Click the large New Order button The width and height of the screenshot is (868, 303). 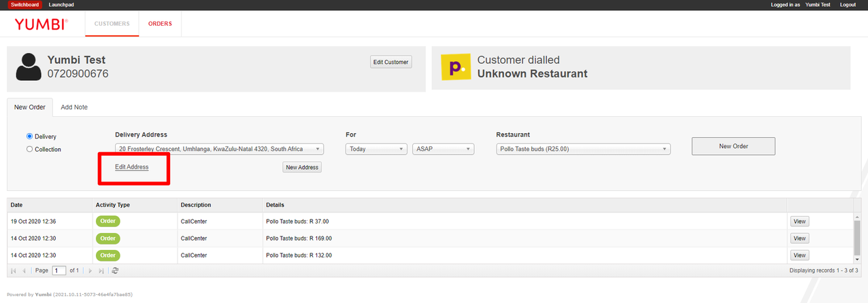(733, 146)
